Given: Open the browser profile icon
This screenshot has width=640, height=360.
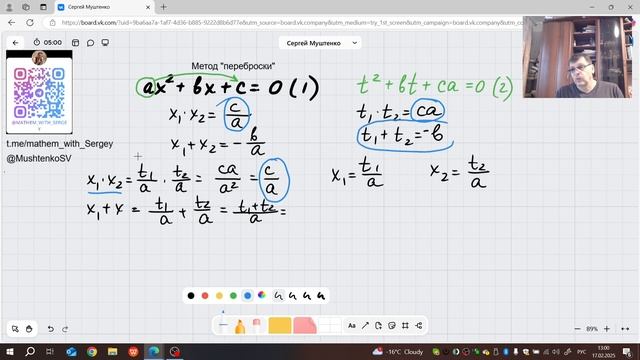Looking at the screenshot, I should coord(9,7).
